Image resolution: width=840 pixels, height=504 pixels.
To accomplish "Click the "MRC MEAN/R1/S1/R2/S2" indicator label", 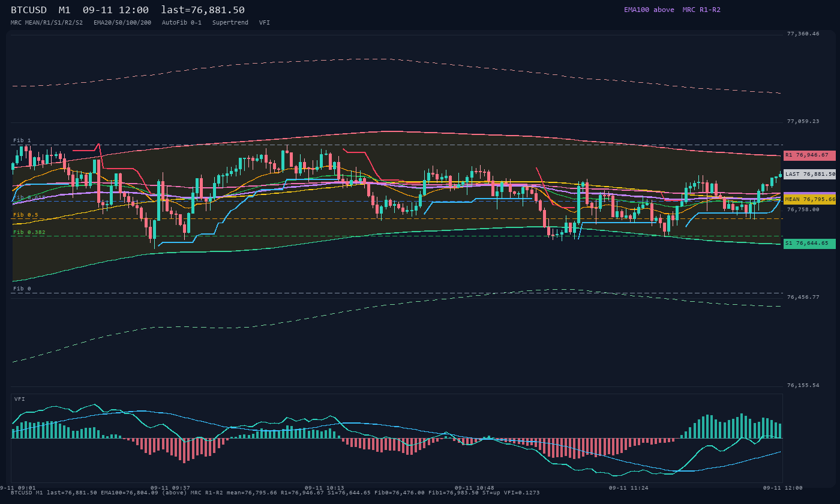I will pos(47,22).
